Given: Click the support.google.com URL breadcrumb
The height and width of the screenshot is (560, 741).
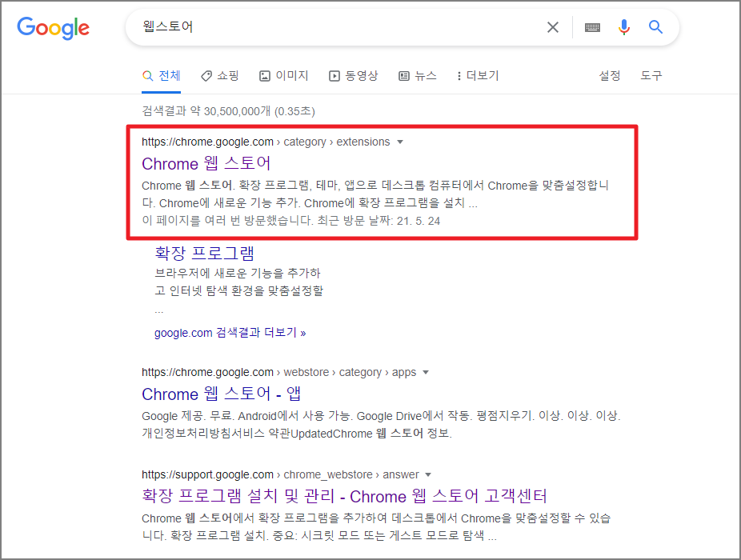Looking at the screenshot, I should point(280,474).
